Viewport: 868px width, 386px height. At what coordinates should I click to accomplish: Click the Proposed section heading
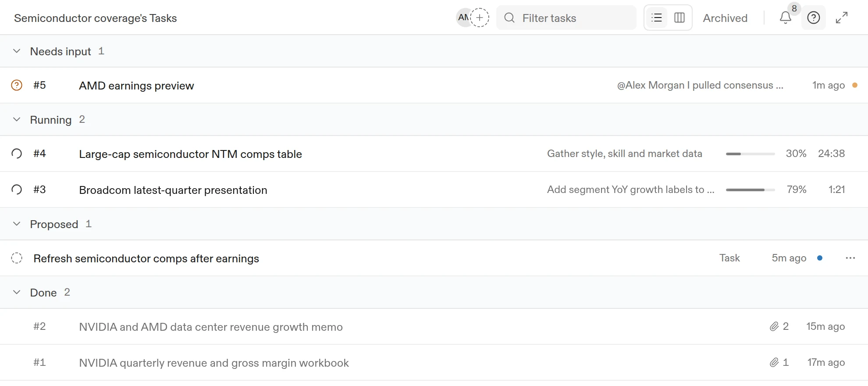54,224
